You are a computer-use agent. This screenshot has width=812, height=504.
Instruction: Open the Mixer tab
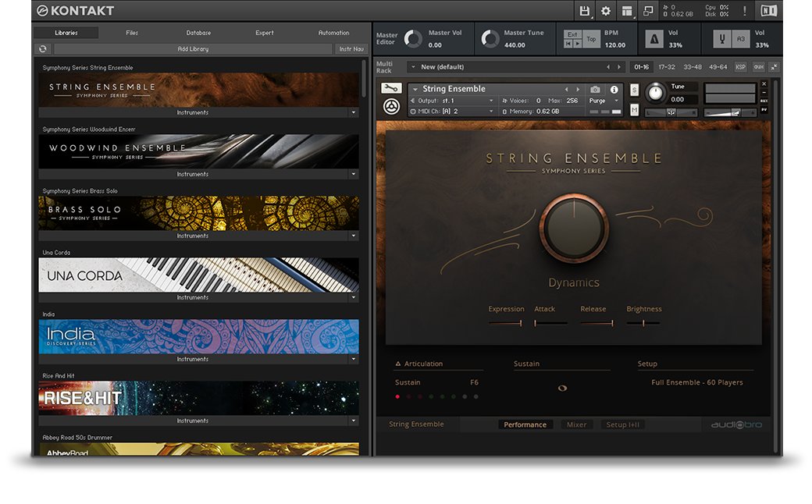576,424
